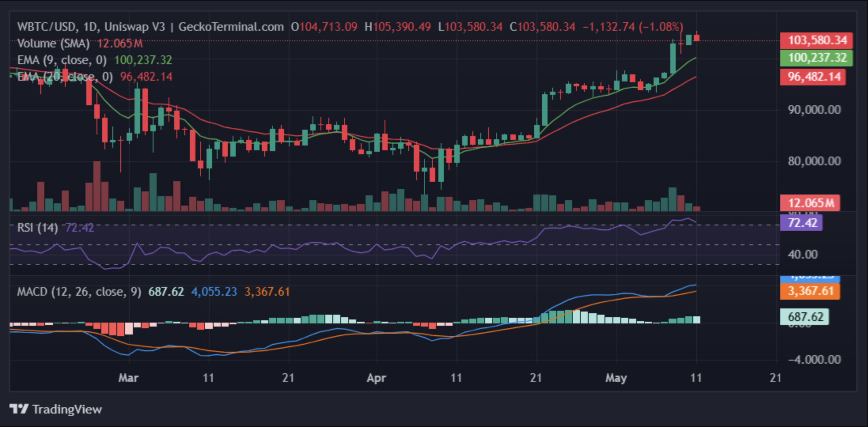
Task: Open the TradingView branding link
Action: click(x=56, y=409)
